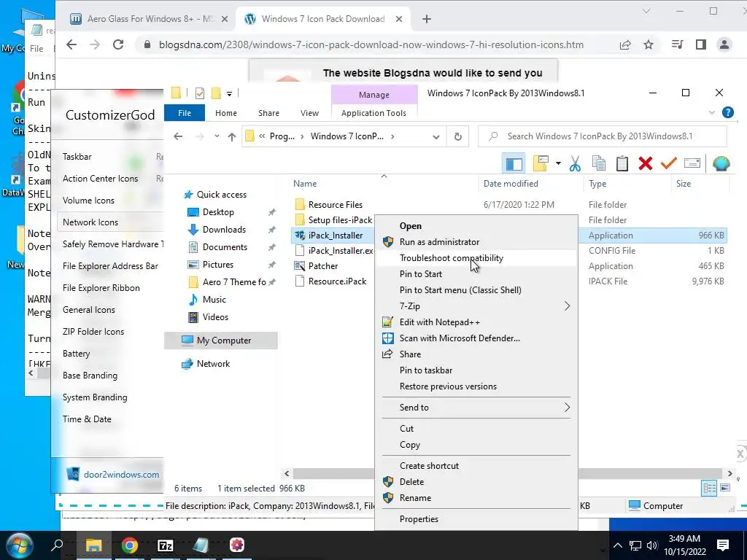Click the Explorer help question mark icon
747x560 pixels.
coord(727,112)
